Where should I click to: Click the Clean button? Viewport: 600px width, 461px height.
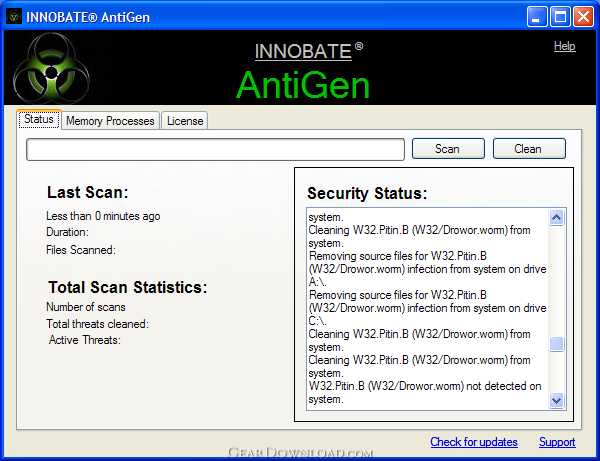pos(529,148)
